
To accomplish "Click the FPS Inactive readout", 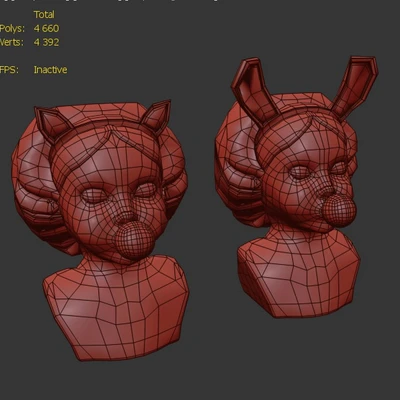I will 50,70.
